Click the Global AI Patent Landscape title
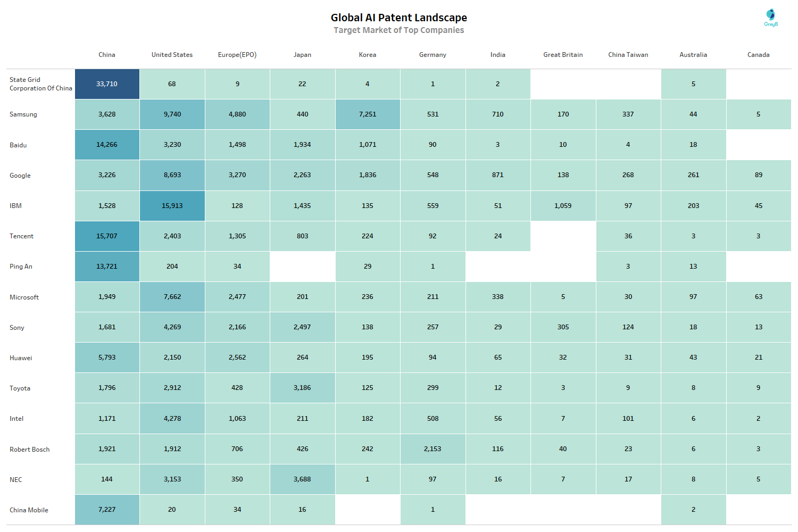Image resolution: width=798 pixels, height=532 pixels. 399,18
